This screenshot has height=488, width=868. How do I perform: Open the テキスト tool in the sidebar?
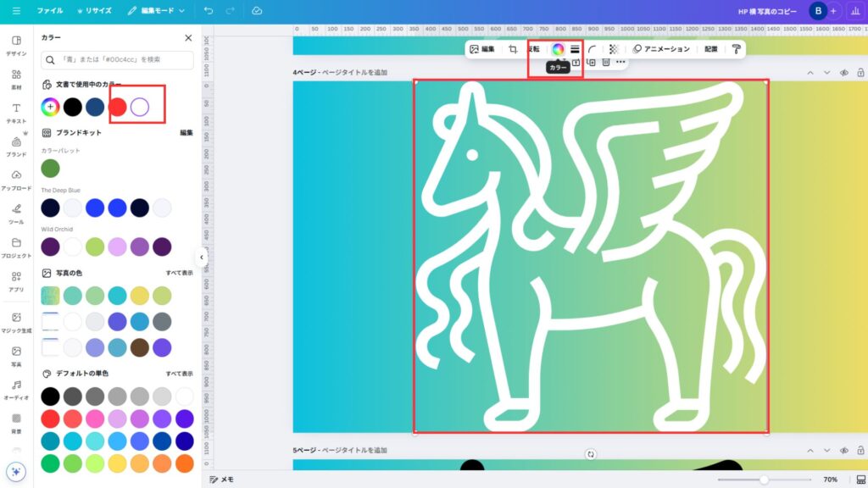(16, 113)
